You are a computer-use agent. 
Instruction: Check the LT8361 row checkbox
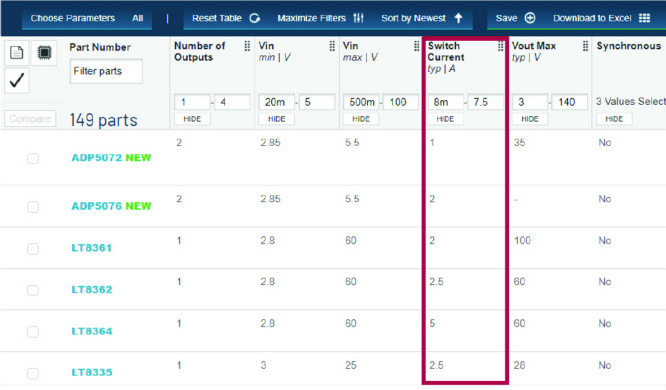[33, 249]
